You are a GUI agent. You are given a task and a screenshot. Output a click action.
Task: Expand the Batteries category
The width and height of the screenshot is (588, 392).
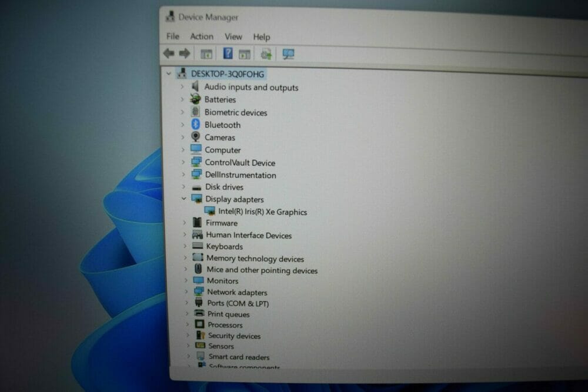182,99
